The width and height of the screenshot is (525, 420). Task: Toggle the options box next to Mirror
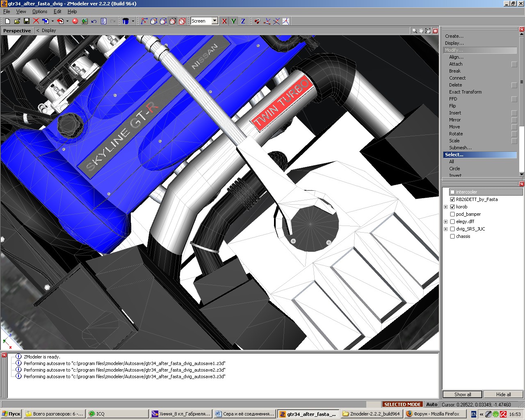point(514,120)
